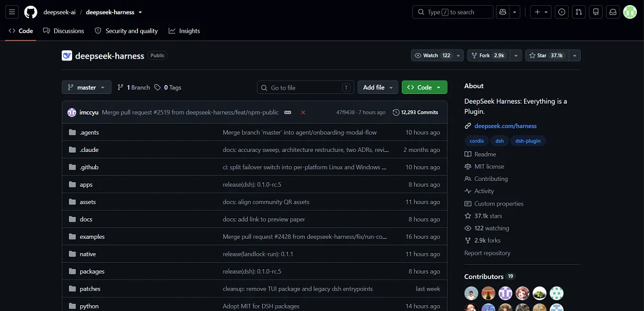Open the green Code clone dropdown
The width and height of the screenshot is (644, 311).
point(424,88)
